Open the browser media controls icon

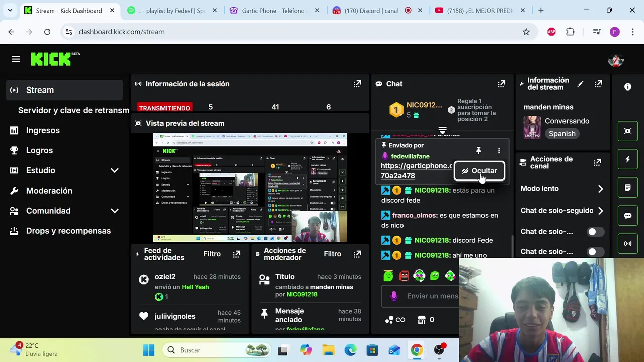[597, 32]
